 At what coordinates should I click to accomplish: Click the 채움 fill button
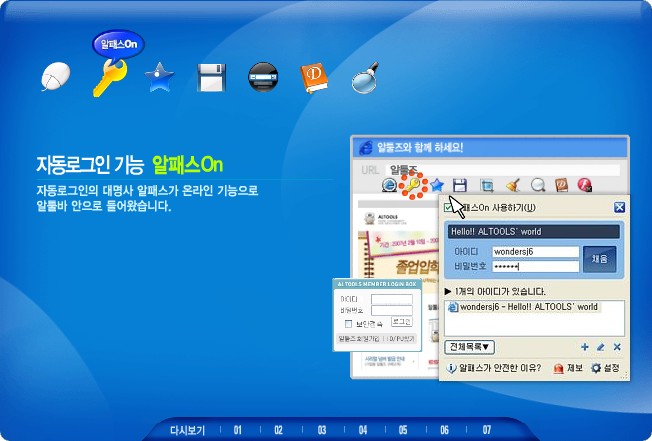(600, 259)
